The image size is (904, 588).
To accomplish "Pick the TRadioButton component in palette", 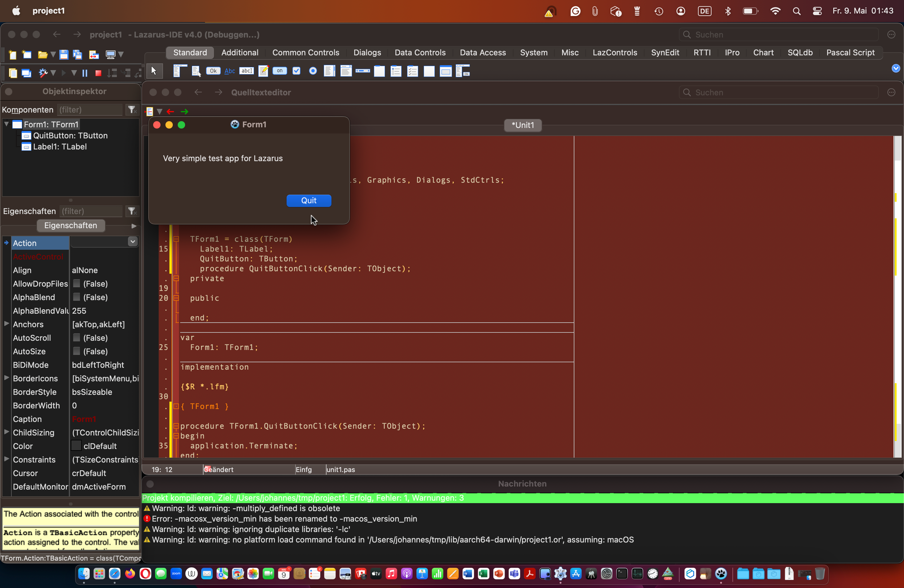I will pyautogui.click(x=313, y=71).
